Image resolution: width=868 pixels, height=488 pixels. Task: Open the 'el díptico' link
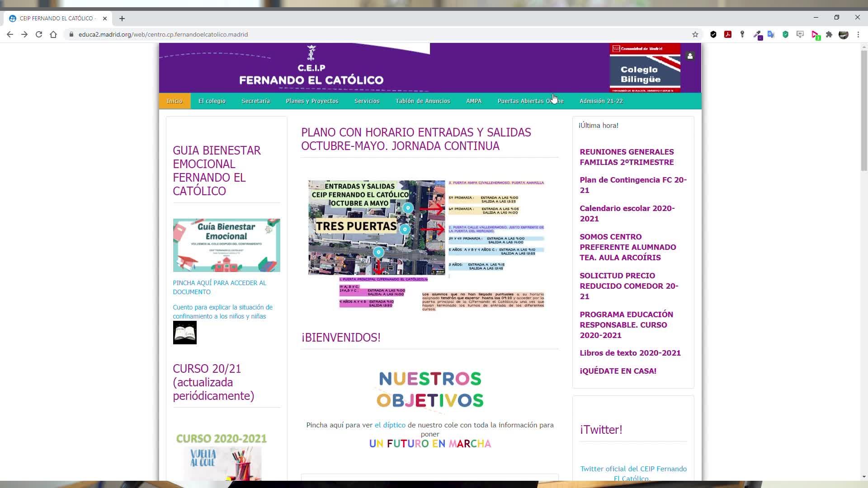390,425
